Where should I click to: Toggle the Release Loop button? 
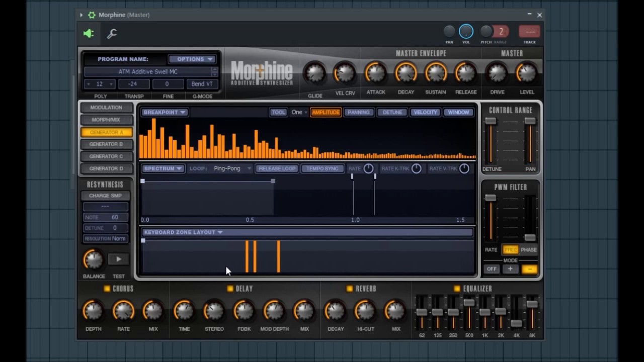coord(277,168)
